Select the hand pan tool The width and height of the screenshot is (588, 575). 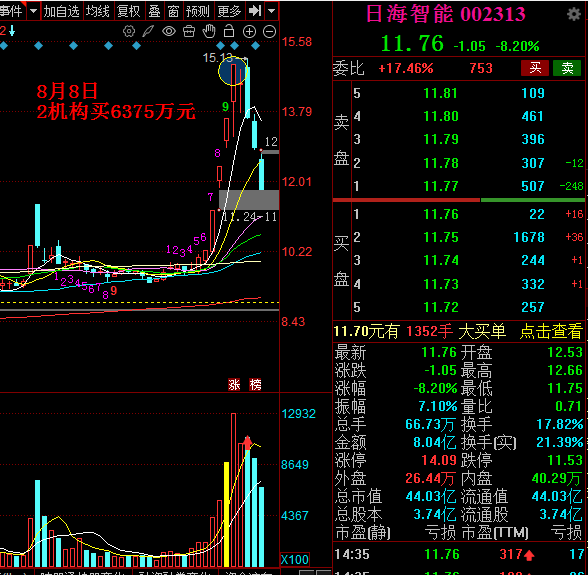209,31
